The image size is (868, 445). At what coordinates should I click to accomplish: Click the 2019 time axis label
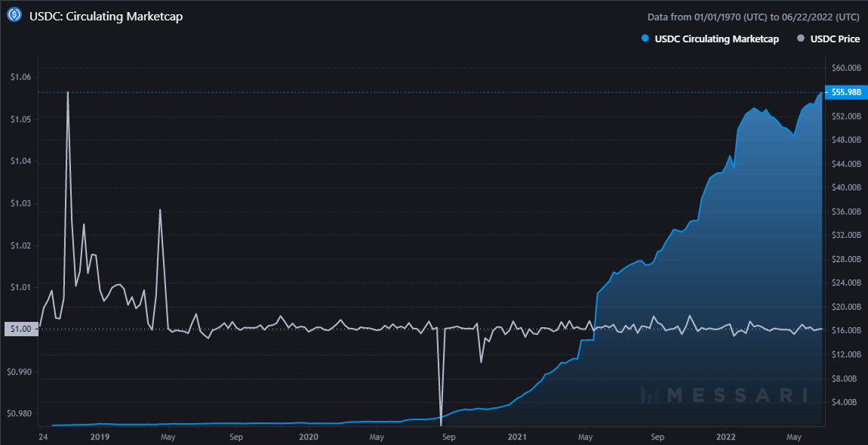click(100, 436)
